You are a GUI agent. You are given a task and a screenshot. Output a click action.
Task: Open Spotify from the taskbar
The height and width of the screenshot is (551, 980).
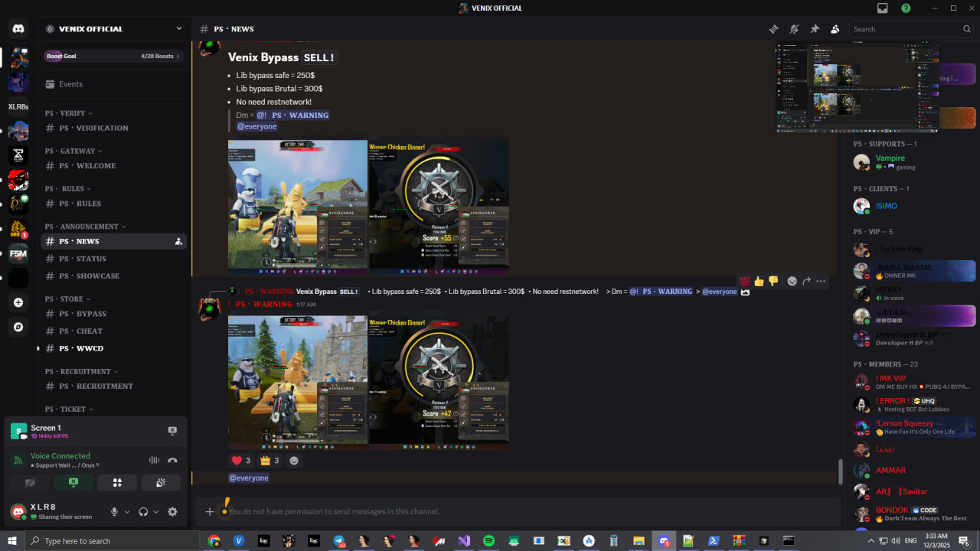coord(488,541)
